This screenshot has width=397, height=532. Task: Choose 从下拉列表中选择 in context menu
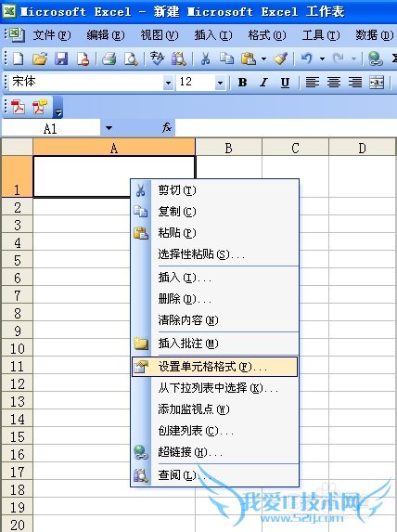point(214,388)
